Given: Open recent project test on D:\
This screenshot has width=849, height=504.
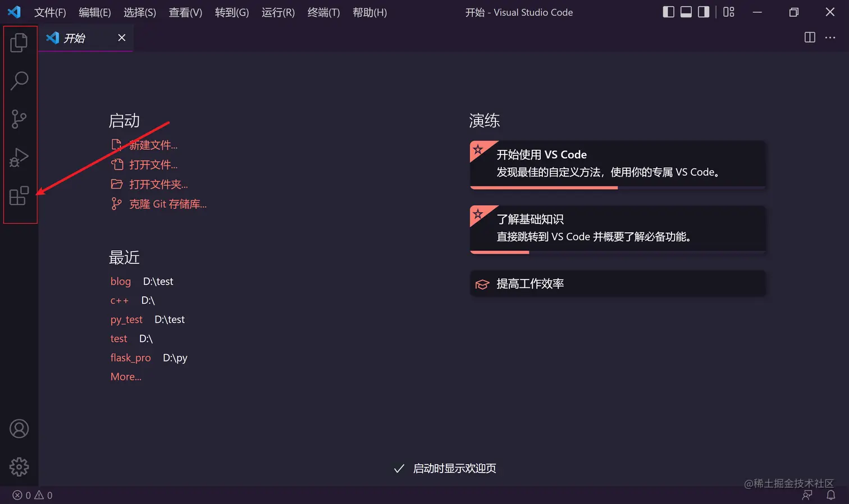Looking at the screenshot, I should coord(118,338).
